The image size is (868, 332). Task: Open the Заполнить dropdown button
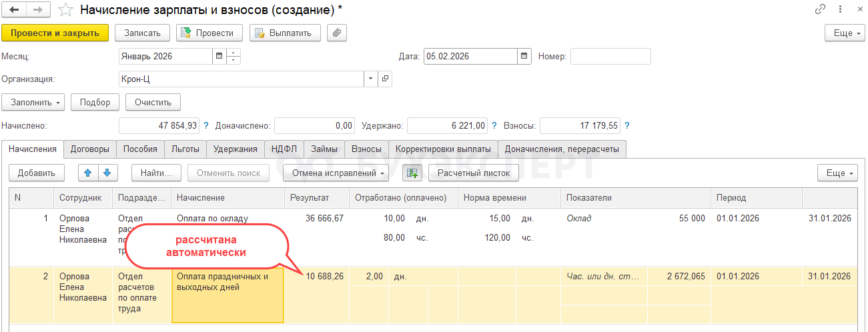coord(33,103)
